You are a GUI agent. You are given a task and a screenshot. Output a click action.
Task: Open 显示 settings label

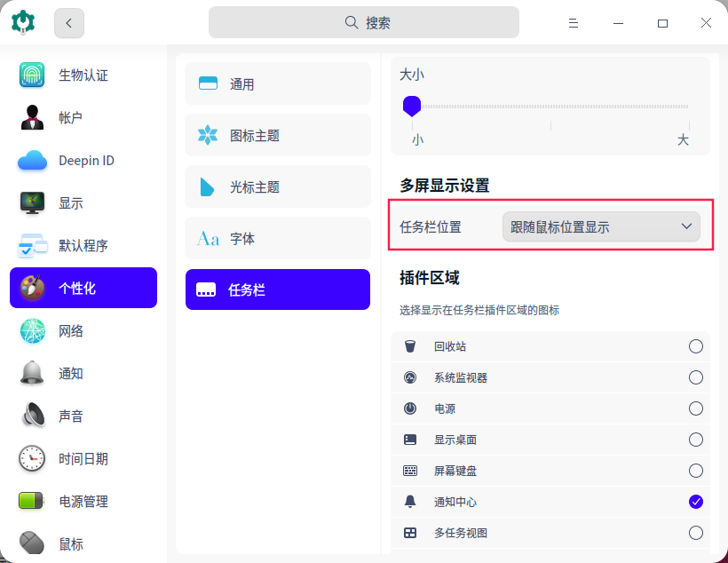click(x=70, y=203)
